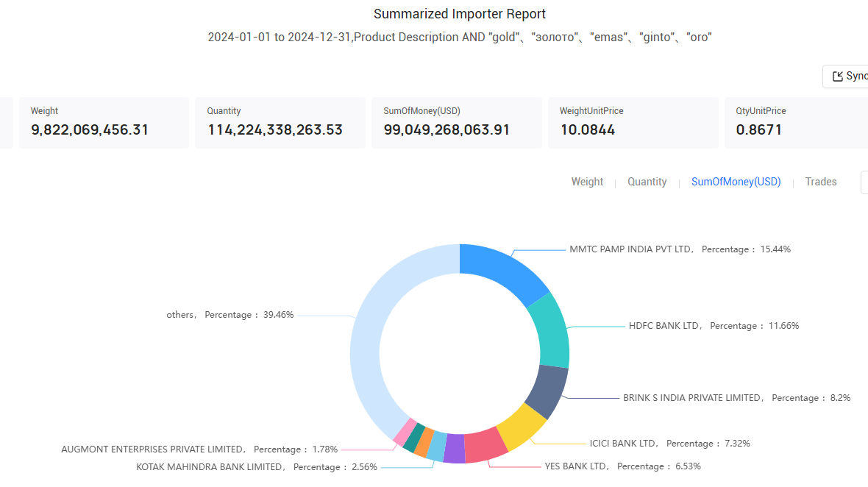Click label "KOTAK MAHINDRA BANK LIMITED"
The width and height of the screenshot is (868, 487).
[x=209, y=467]
